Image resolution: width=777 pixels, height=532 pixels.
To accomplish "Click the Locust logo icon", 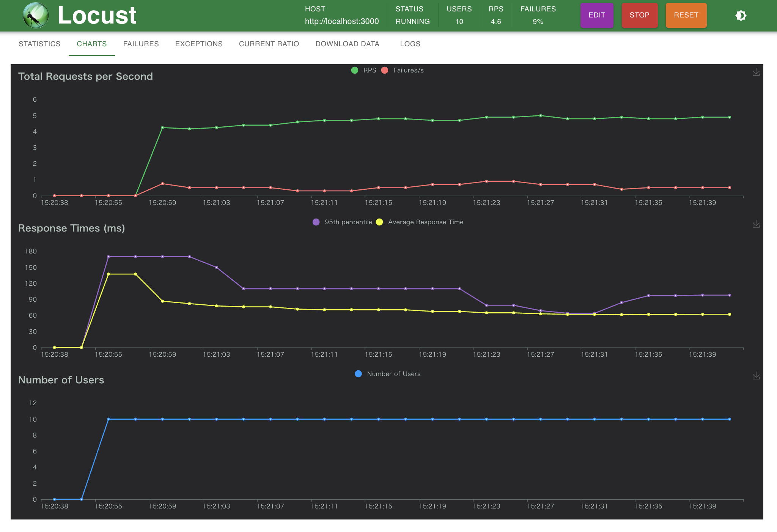I will point(35,16).
